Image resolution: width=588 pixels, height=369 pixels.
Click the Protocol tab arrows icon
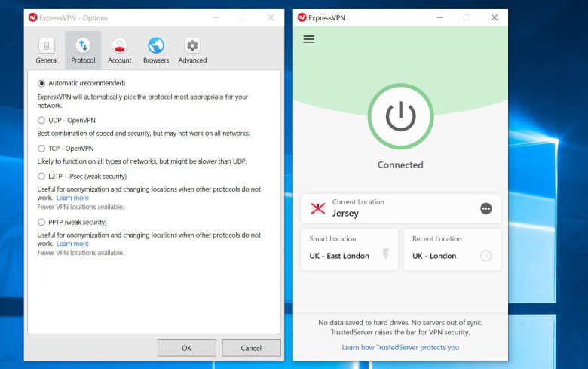point(83,45)
